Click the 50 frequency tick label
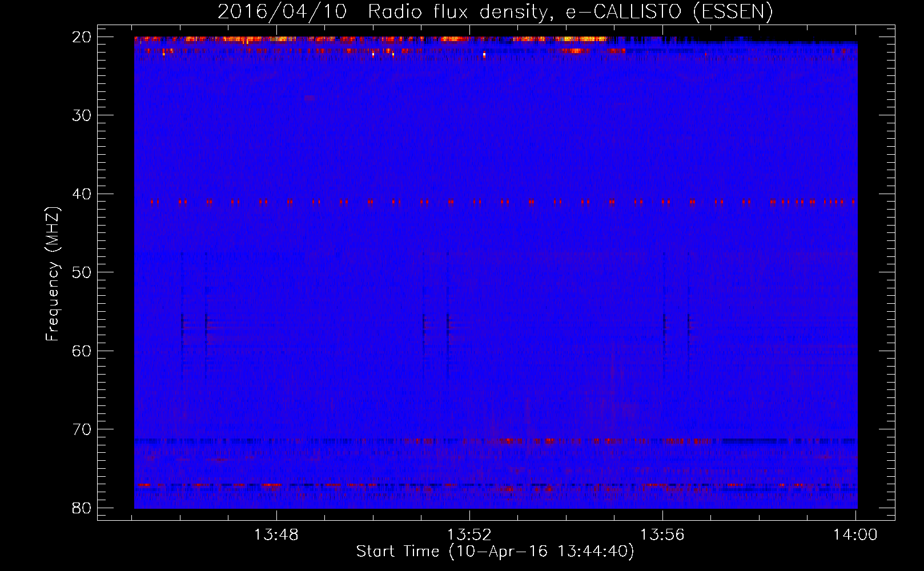The height and width of the screenshot is (571, 924). (x=82, y=272)
